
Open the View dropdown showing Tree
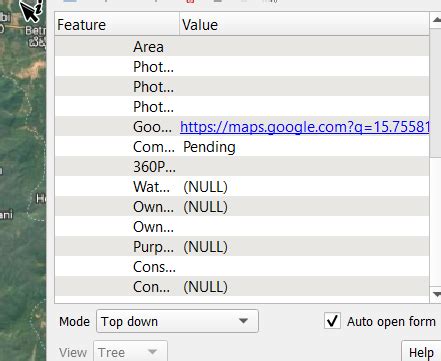tap(130, 352)
